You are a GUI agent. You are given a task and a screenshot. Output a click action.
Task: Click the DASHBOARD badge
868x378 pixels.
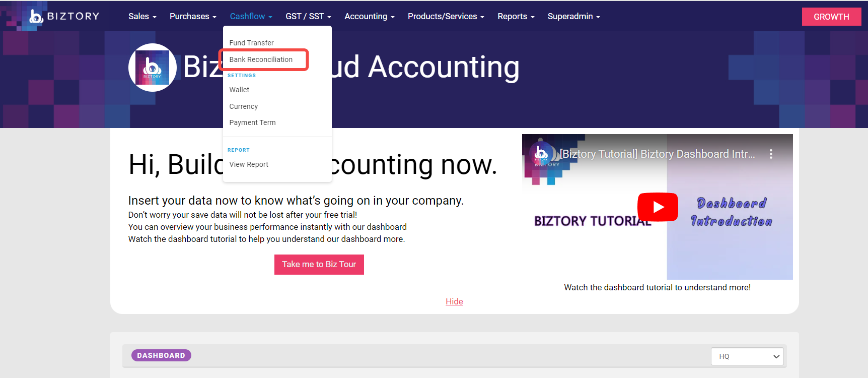point(161,355)
